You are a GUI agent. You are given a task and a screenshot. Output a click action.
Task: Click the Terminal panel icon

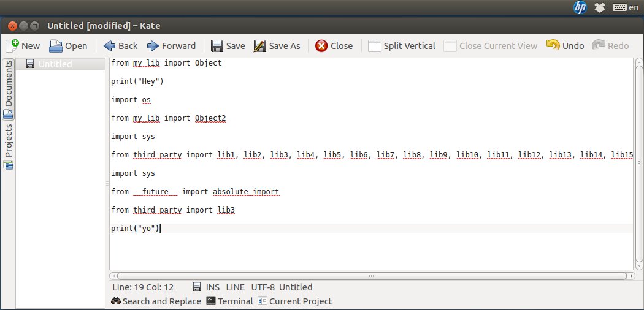[x=211, y=301]
